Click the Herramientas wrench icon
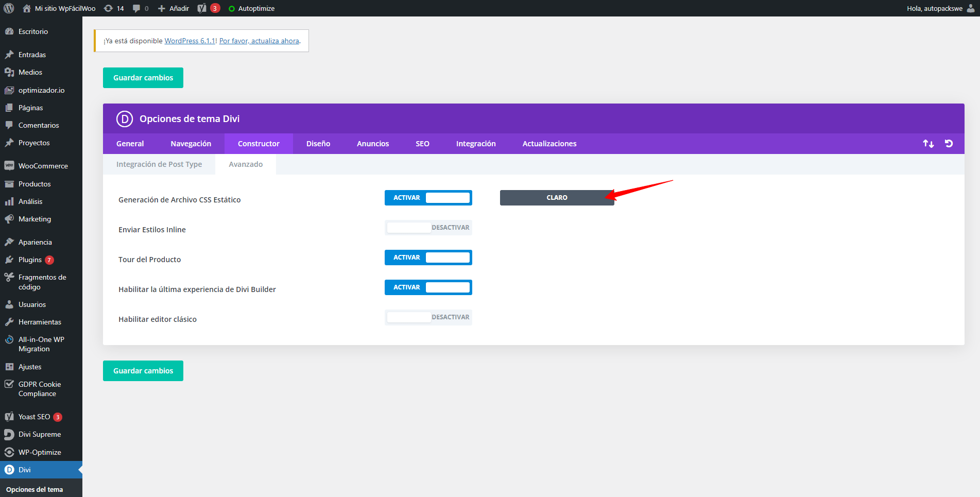Screen dimensions: 980x497 click(9, 322)
